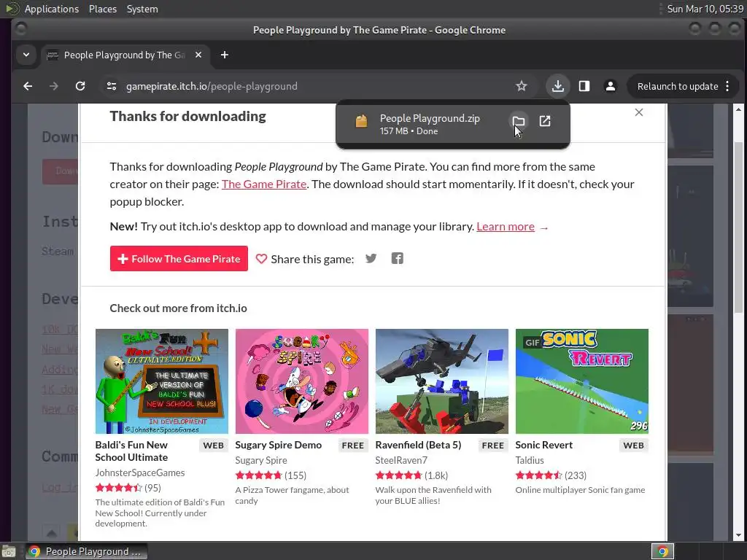Screen dimensions: 747x560
Task: Open a new browser tab
Action: 225,55
